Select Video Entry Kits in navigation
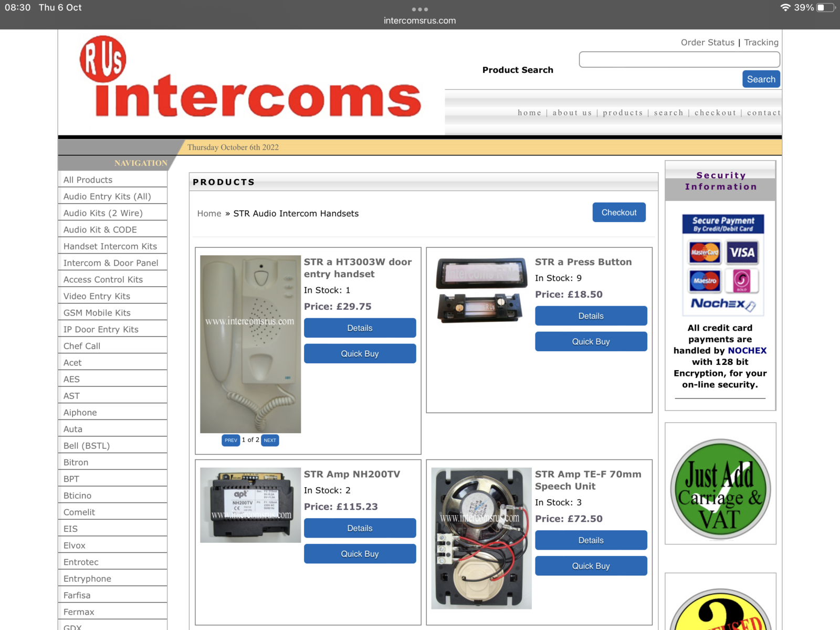Image resolution: width=840 pixels, height=630 pixels. click(x=97, y=296)
